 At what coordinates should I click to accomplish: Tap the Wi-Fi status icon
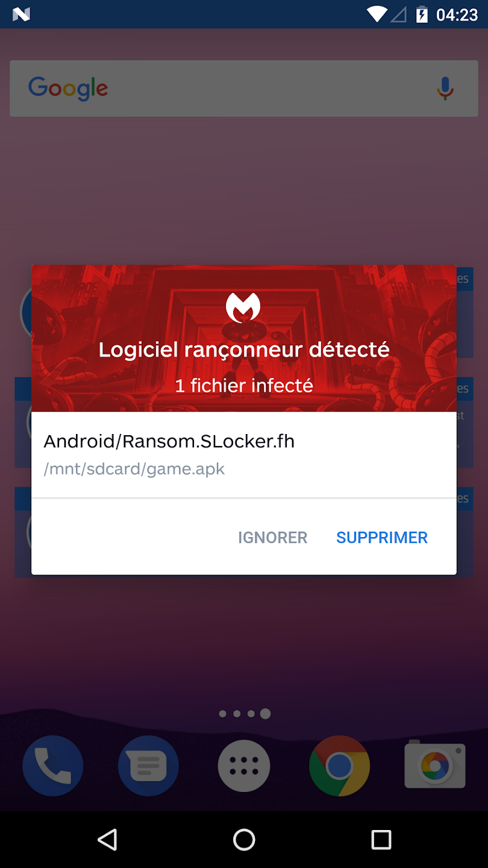click(x=377, y=14)
